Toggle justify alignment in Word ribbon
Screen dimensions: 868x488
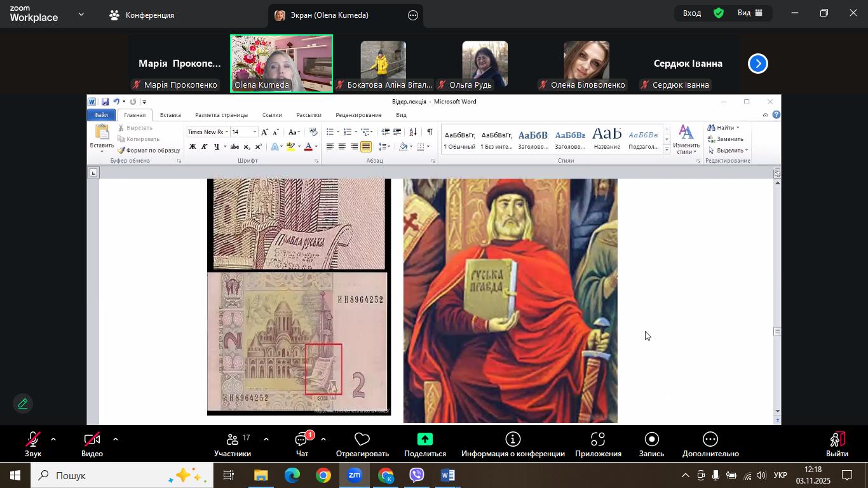[366, 147]
